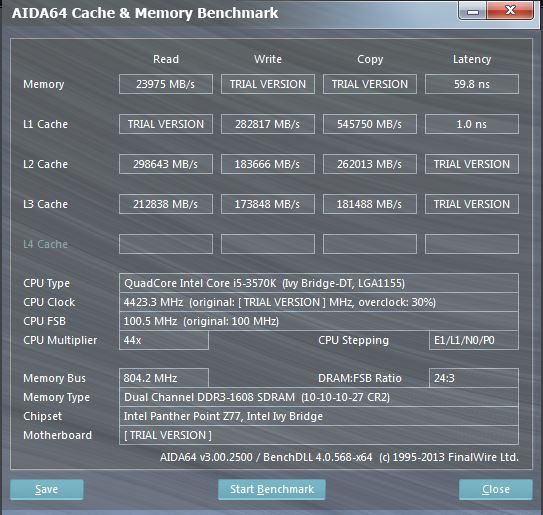
Task: Click the CPU Stepping label
Action: coord(354,340)
